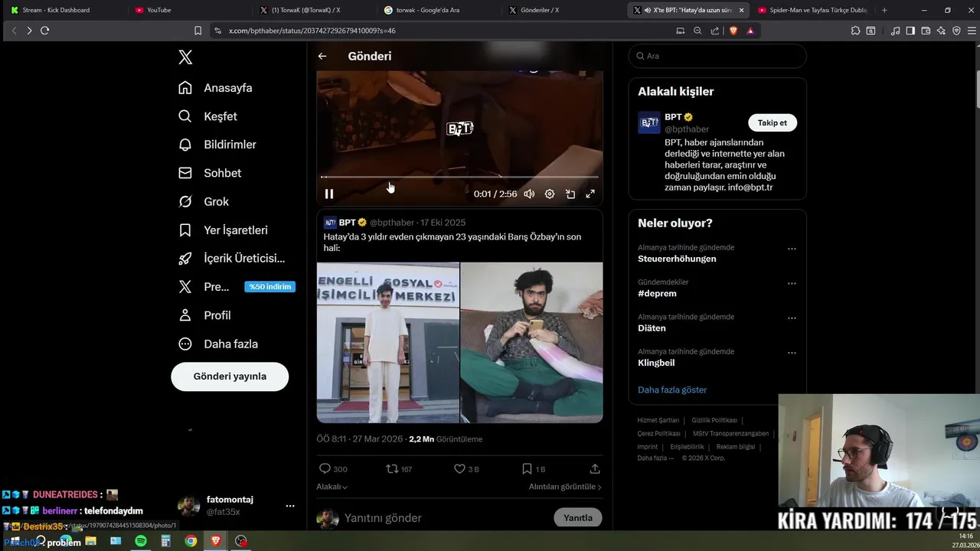Open Klingbeil trend options menu
980x551 pixels.
(x=792, y=353)
